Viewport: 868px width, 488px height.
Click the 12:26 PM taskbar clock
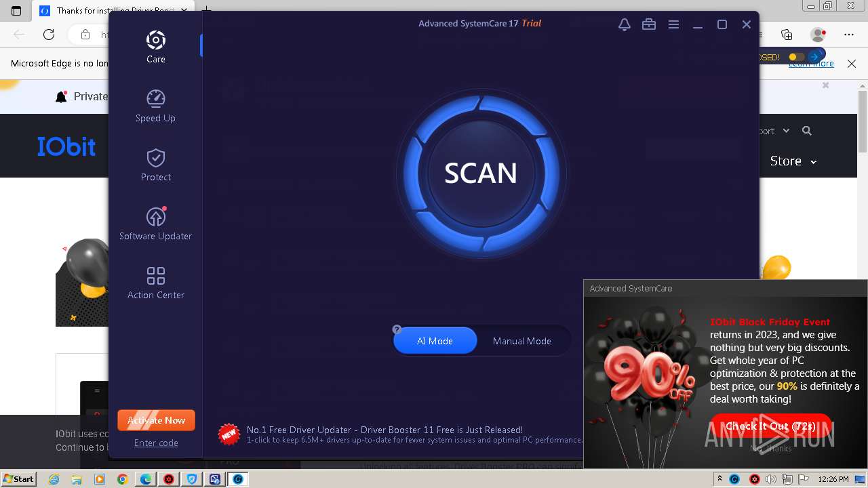833,479
